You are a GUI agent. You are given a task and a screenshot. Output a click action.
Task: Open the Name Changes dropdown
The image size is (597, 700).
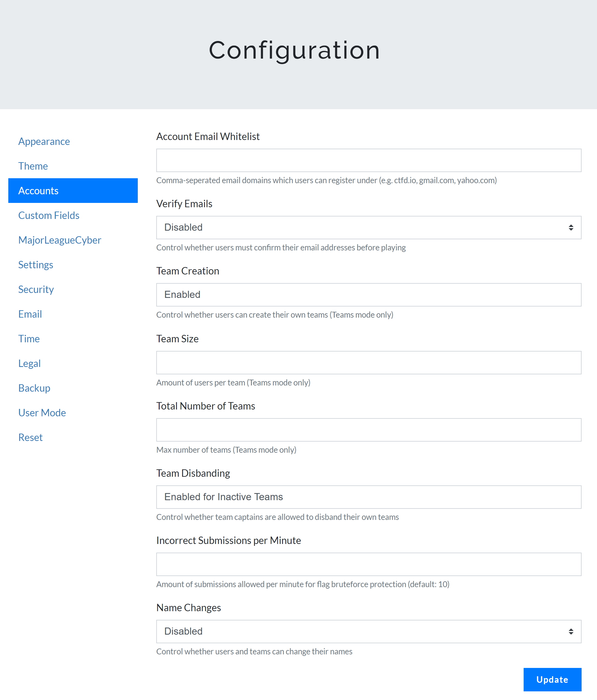[368, 631]
